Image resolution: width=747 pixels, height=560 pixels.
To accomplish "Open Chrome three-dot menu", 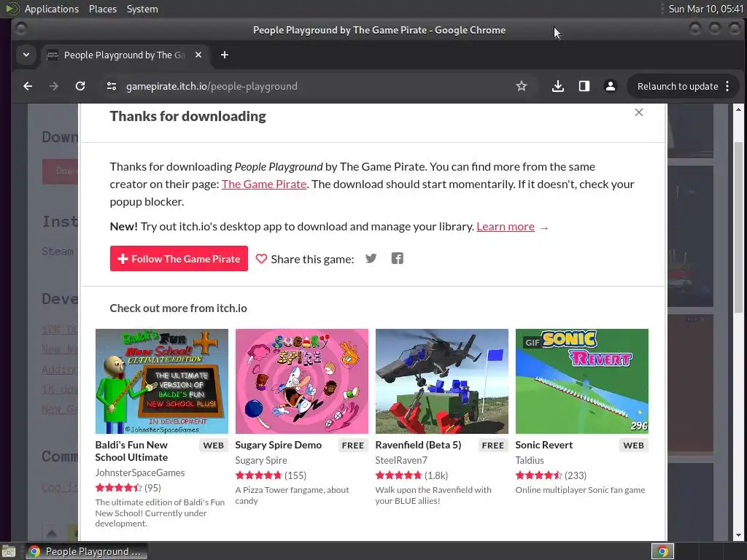I will click(727, 86).
